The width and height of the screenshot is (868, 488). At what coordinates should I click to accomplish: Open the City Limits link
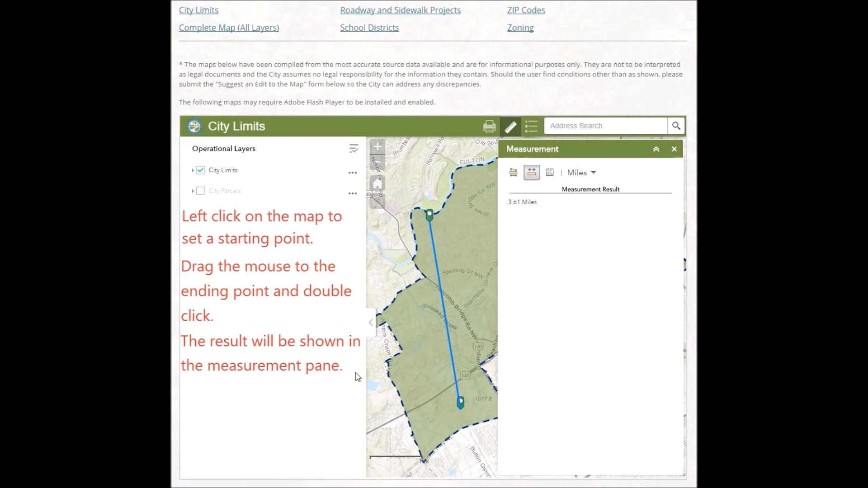point(198,10)
